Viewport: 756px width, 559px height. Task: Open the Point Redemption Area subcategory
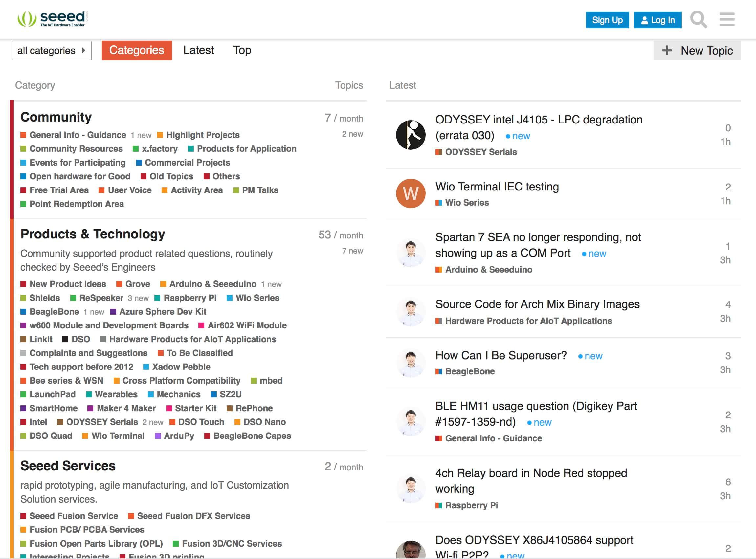tap(72, 204)
